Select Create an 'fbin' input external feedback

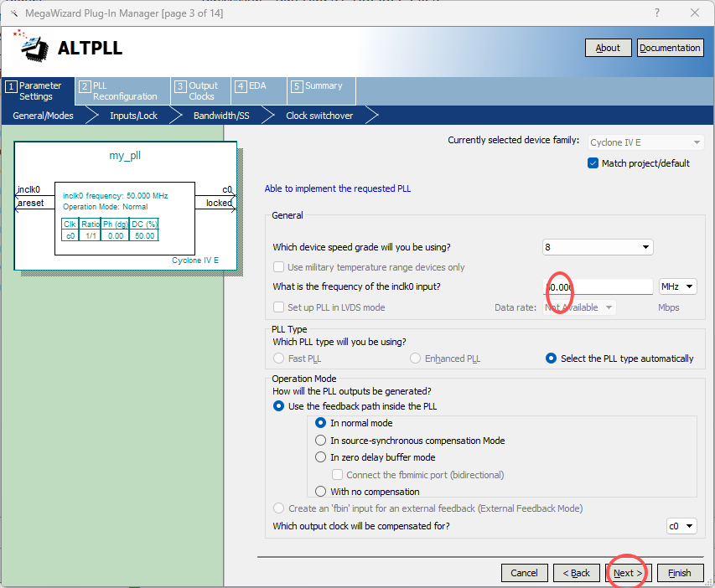pos(278,508)
